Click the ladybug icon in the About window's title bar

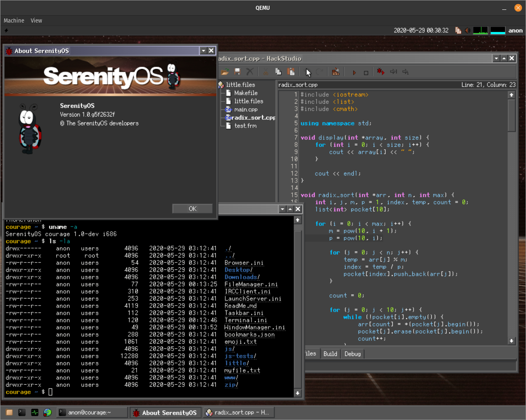pos(9,51)
